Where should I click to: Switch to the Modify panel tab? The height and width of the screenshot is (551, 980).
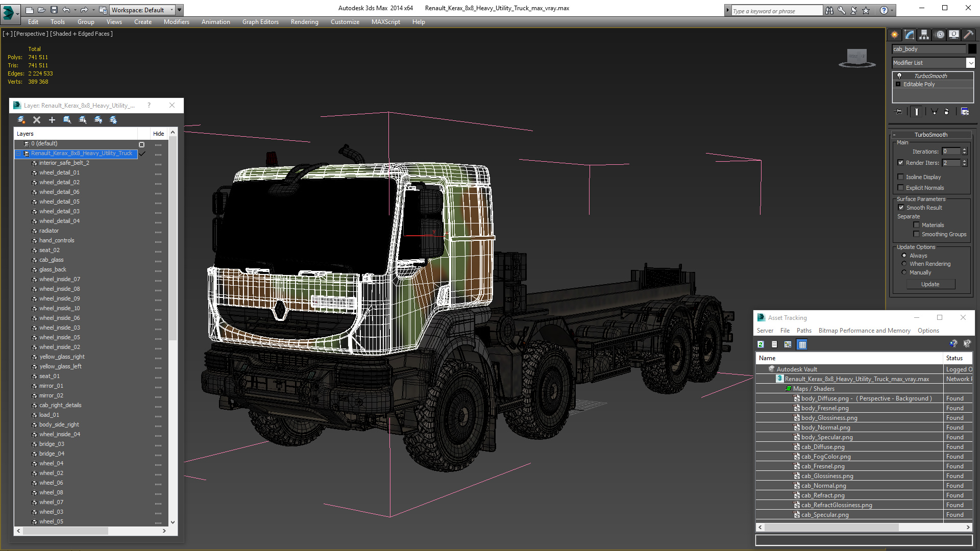[910, 35]
